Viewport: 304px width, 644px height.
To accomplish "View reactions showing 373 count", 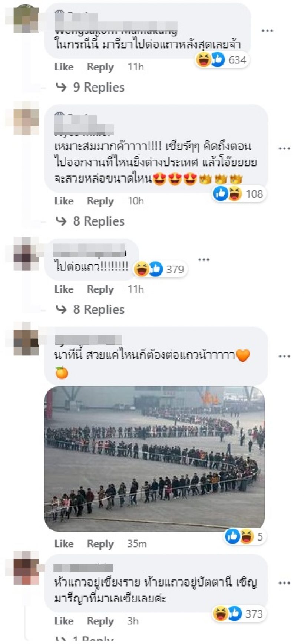I will coord(239,614).
